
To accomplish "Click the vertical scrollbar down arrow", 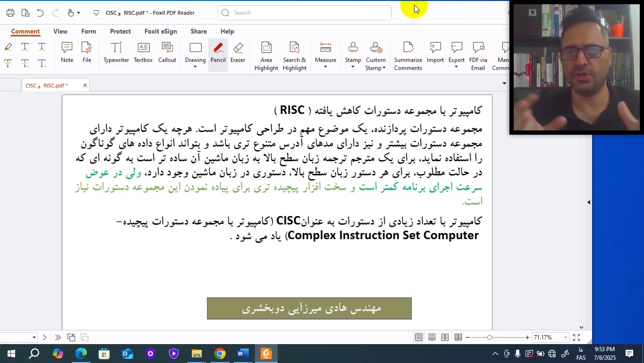I will pos(582,327).
